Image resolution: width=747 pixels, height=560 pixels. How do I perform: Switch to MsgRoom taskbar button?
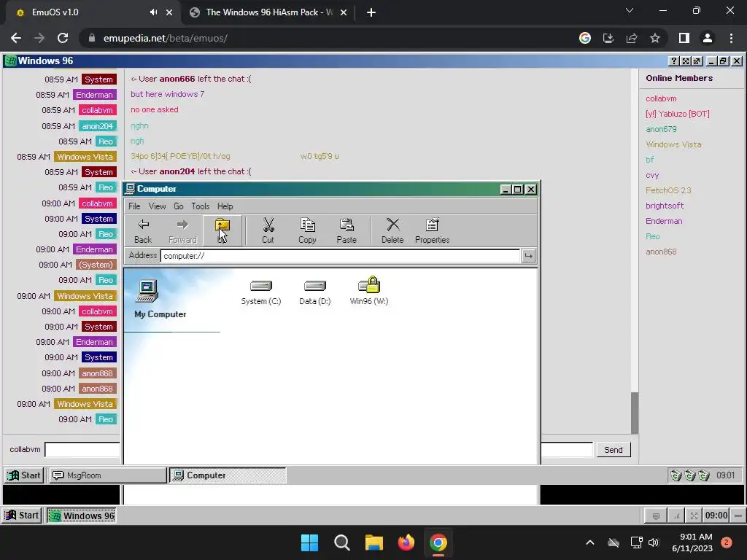pos(108,475)
